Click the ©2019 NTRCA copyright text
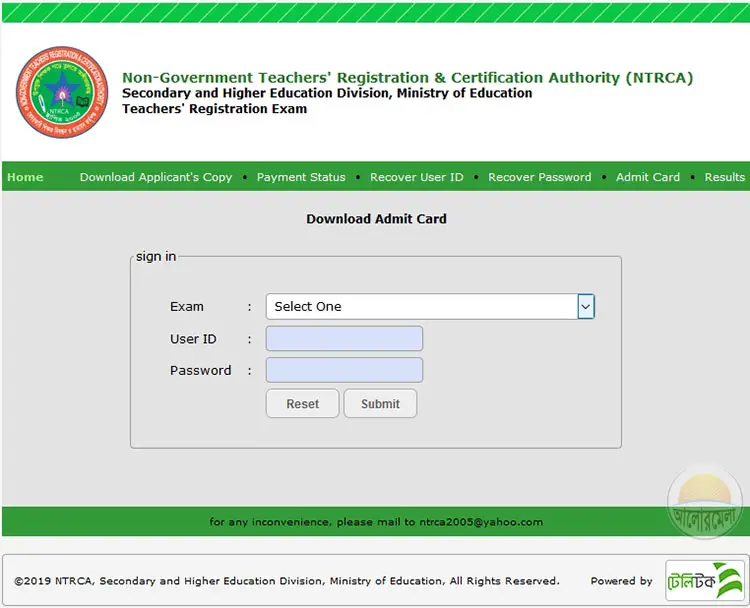This screenshot has width=750, height=608. 286,581
